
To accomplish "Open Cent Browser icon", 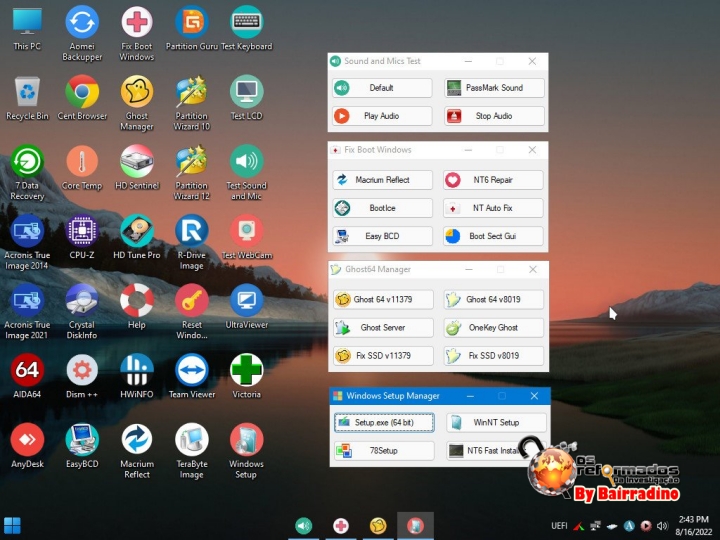I will tap(82, 98).
